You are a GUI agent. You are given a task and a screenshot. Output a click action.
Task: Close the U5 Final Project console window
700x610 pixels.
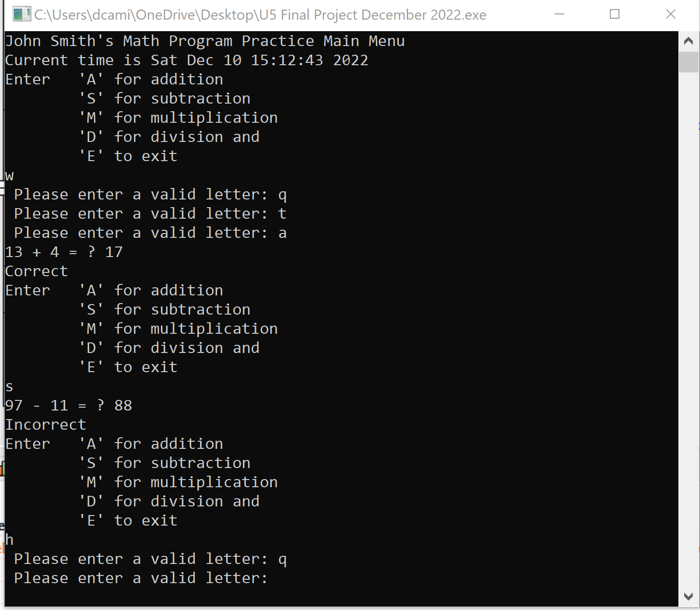(671, 14)
